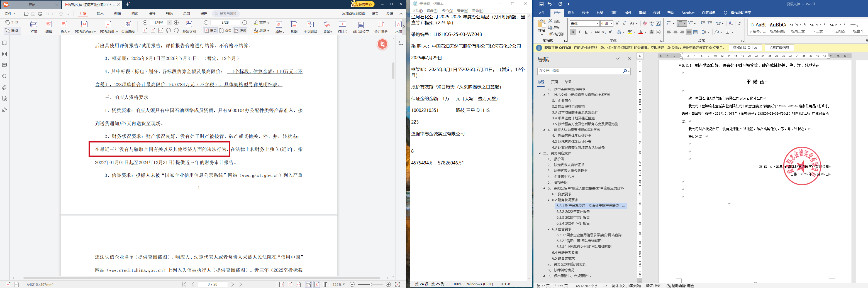
Task: Open attachments paperclip in PDF sidebar
Action: (4, 87)
